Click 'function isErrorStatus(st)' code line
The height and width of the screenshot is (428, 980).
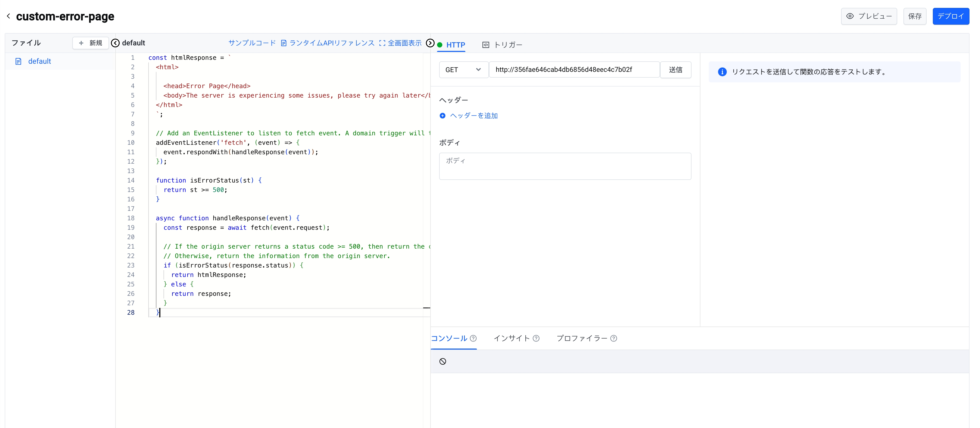coord(209,180)
